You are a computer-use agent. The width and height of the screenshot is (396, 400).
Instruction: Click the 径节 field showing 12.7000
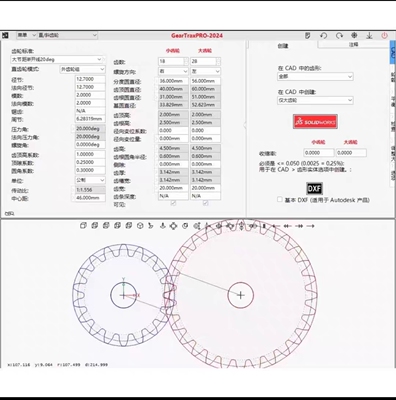pos(90,79)
